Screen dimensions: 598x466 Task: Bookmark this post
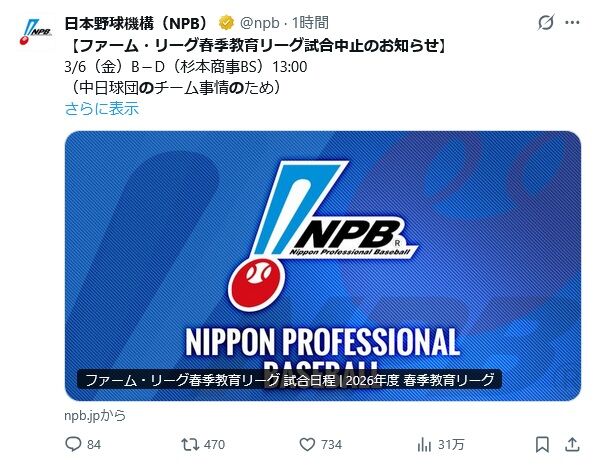pos(542,444)
